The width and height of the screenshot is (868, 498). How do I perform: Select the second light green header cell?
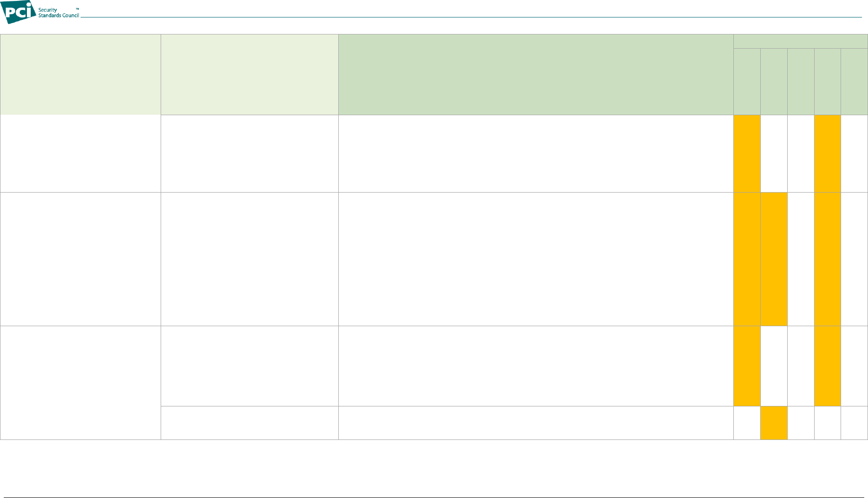point(249,75)
